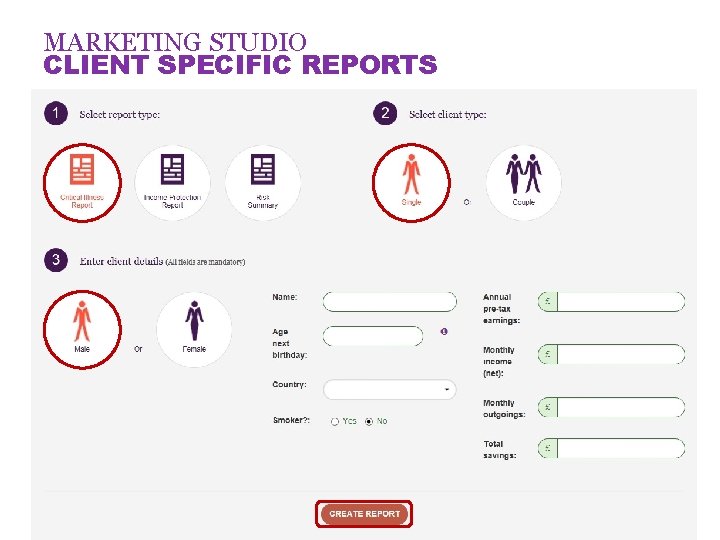
Task: Open the Country dropdown
Action: tap(389, 389)
